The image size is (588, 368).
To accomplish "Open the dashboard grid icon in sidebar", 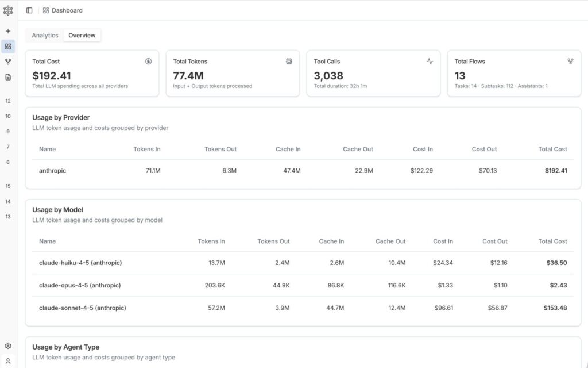I will coord(8,46).
